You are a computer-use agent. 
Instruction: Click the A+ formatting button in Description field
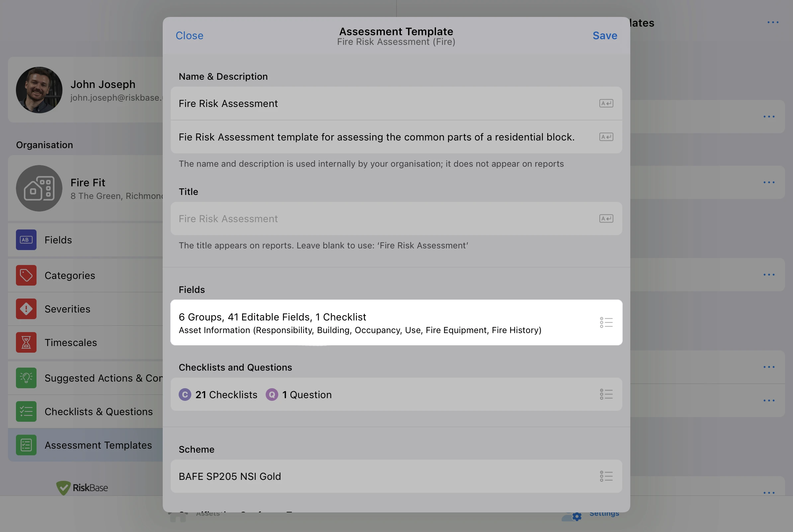[x=606, y=136]
